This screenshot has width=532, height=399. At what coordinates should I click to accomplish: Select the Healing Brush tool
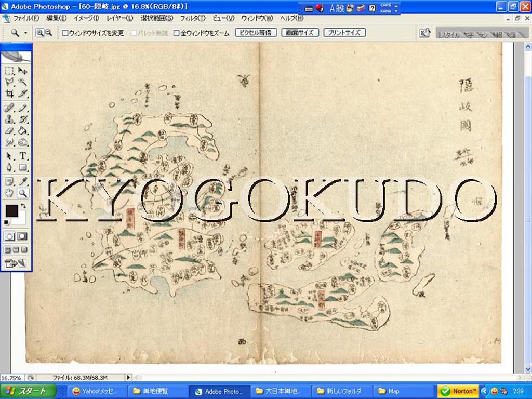9,108
